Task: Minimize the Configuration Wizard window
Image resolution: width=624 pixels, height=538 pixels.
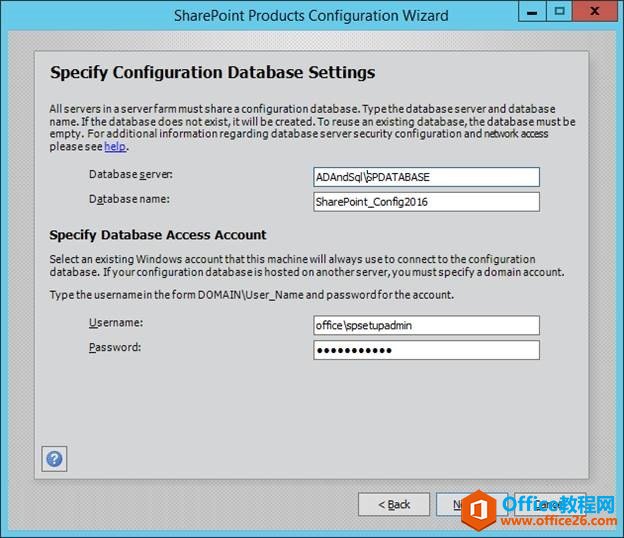Action: (x=532, y=12)
